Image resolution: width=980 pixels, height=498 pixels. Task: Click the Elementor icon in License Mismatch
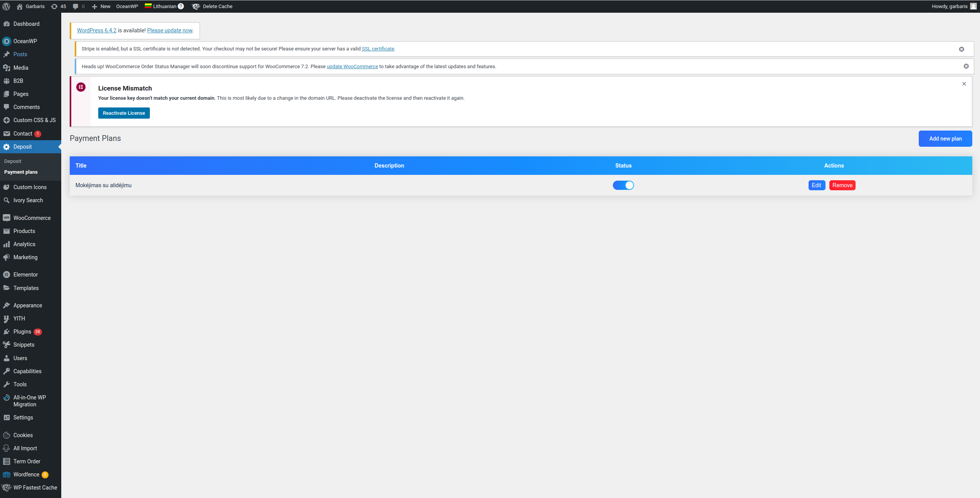click(x=81, y=87)
